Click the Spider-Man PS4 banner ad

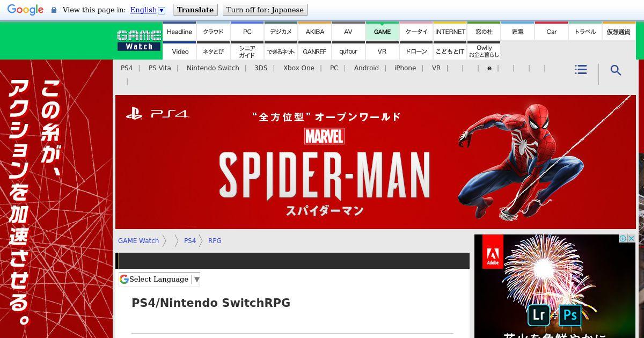point(376,162)
